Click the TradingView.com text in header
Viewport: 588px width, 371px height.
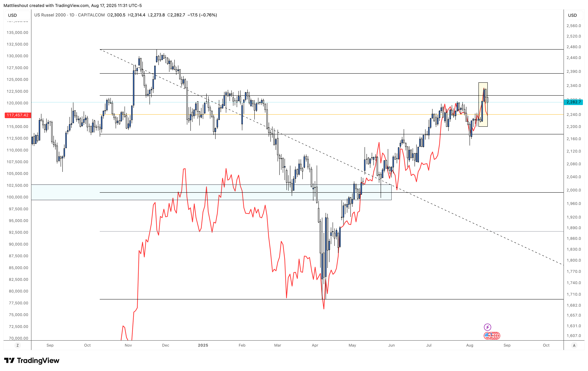pyautogui.click(x=72, y=5)
